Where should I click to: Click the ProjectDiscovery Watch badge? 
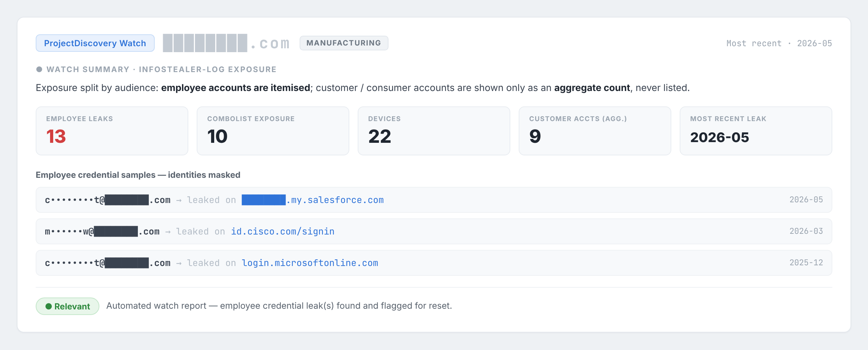click(x=95, y=43)
